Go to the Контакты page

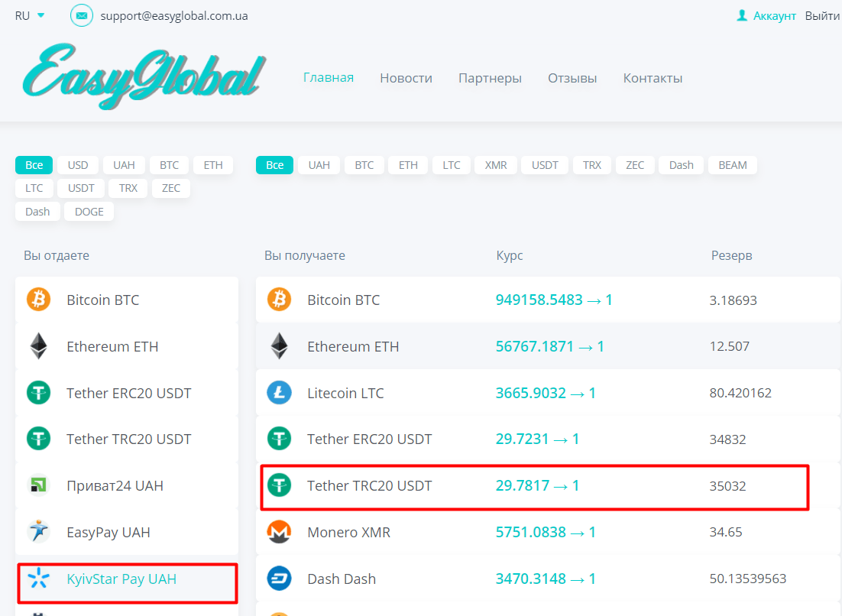653,78
